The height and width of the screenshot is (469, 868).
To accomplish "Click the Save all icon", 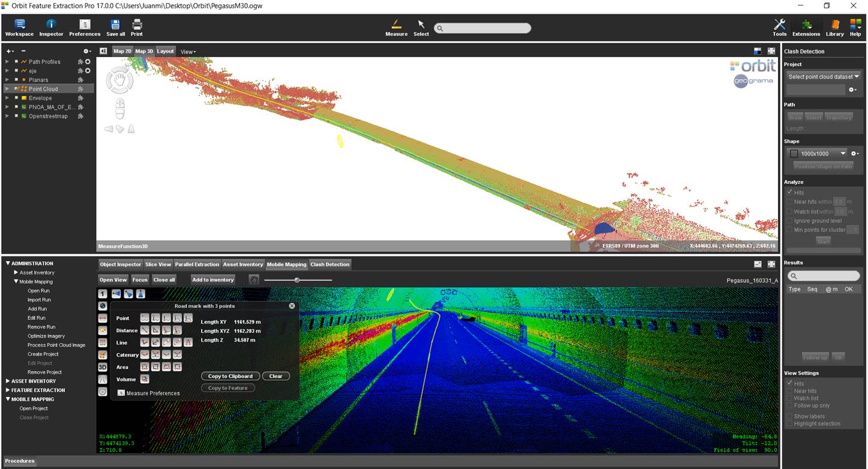I will 115,25.
